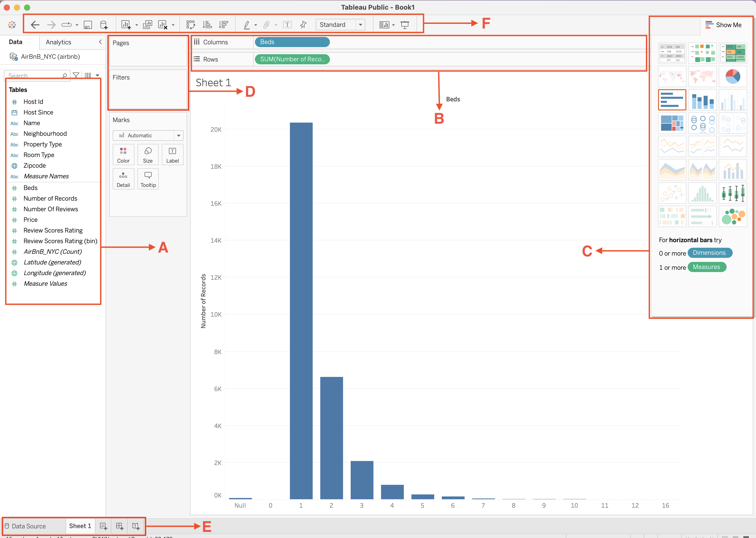Switch to the Analytics tab
This screenshot has width=756, height=538.
(58, 42)
